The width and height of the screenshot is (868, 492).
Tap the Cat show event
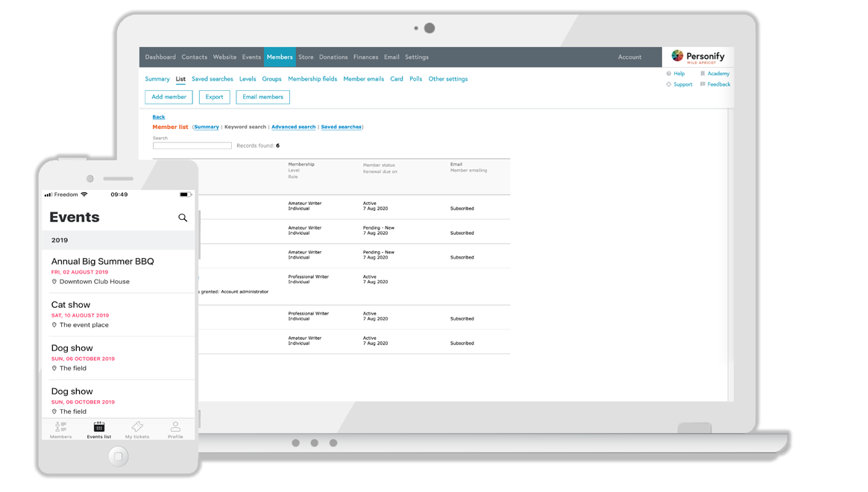119,315
